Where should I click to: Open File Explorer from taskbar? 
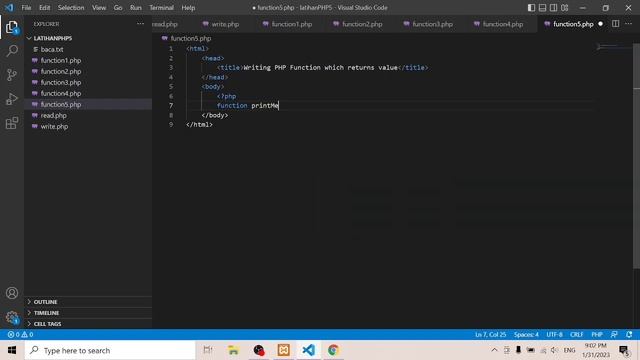click(233, 350)
